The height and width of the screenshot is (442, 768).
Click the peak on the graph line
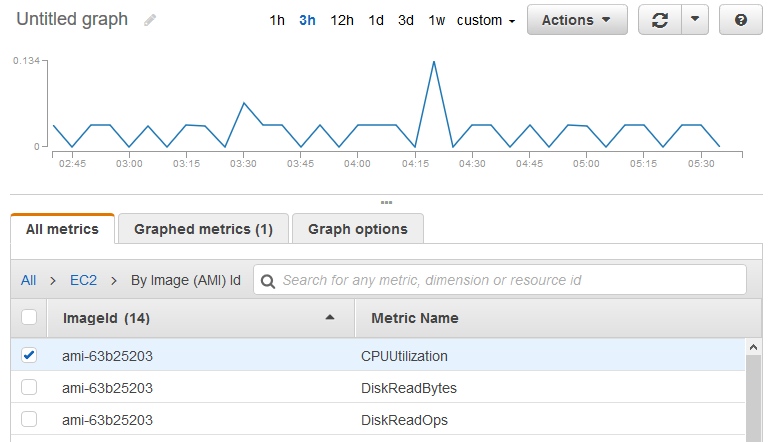click(x=434, y=62)
